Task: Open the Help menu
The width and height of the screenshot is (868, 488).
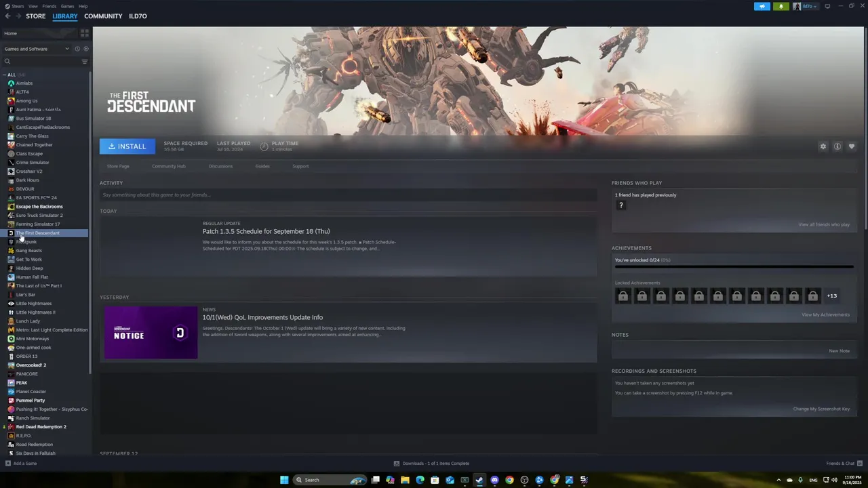Action: pos(83,6)
